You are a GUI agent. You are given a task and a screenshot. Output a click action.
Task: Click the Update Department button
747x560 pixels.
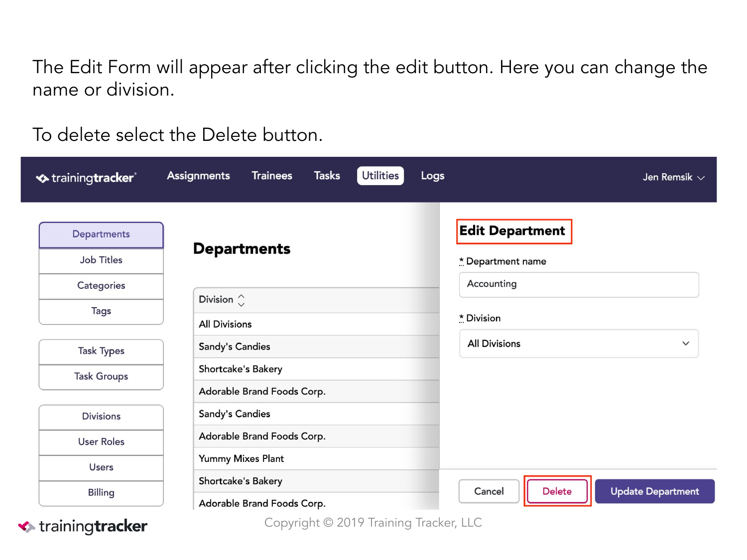(x=655, y=491)
